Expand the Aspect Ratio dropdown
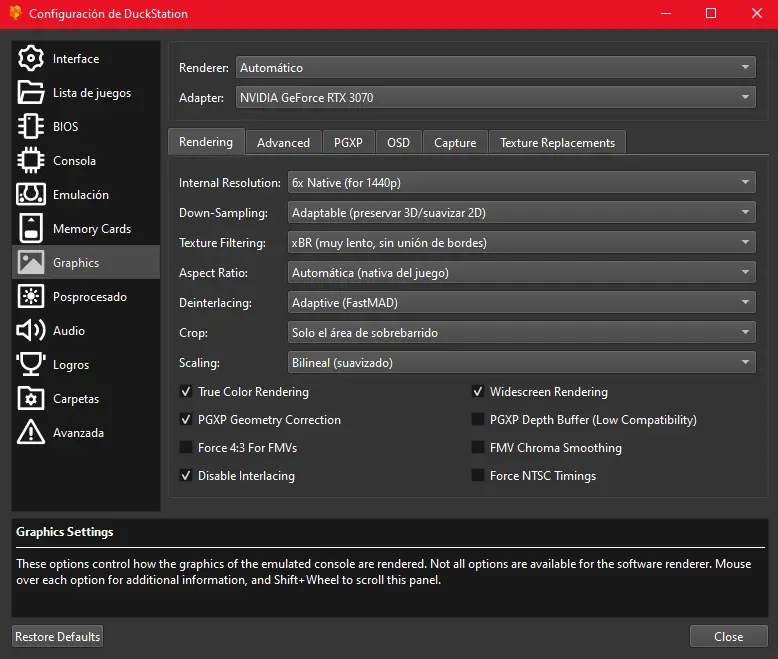This screenshot has width=778, height=659. point(521,272)
